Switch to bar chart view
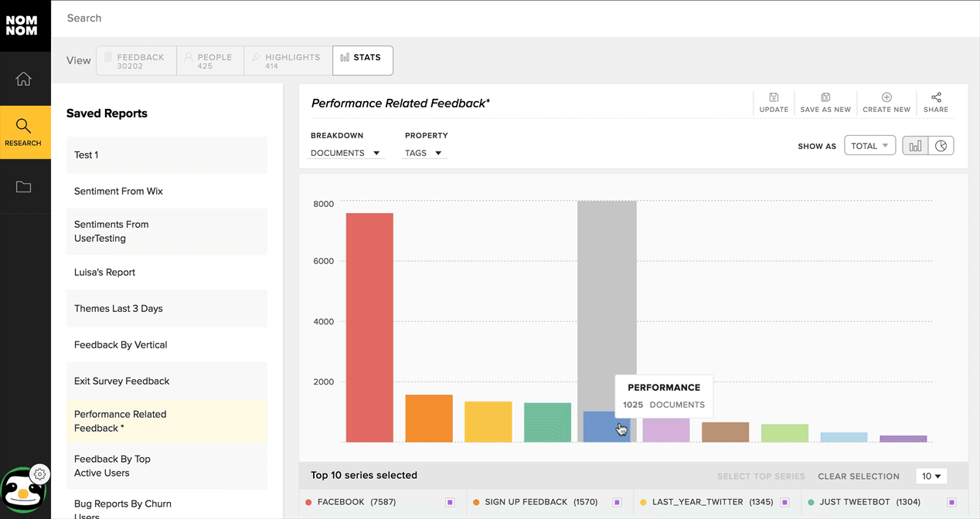The height and width of the screenshot is (519, 980). coord(916,146)
